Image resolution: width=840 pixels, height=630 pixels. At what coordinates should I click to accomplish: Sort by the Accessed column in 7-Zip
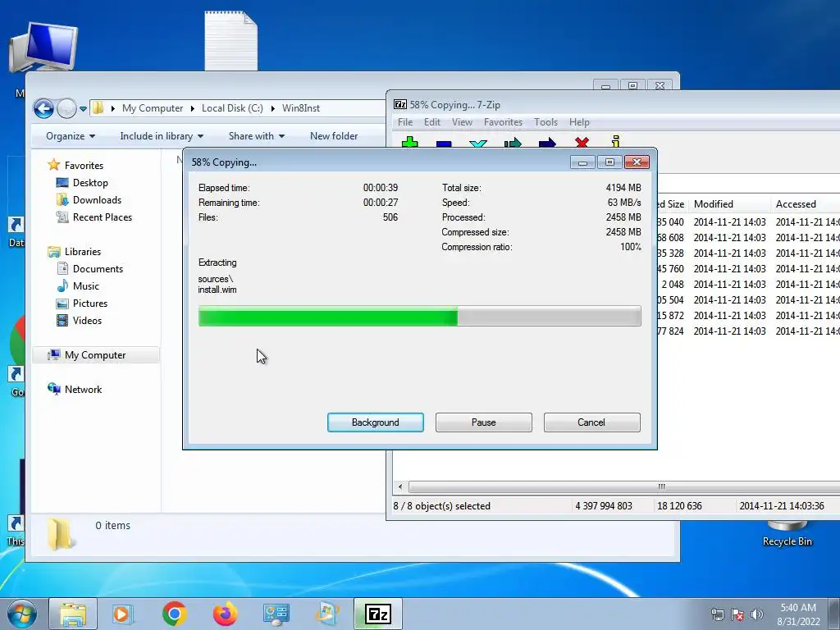[806, 204]
